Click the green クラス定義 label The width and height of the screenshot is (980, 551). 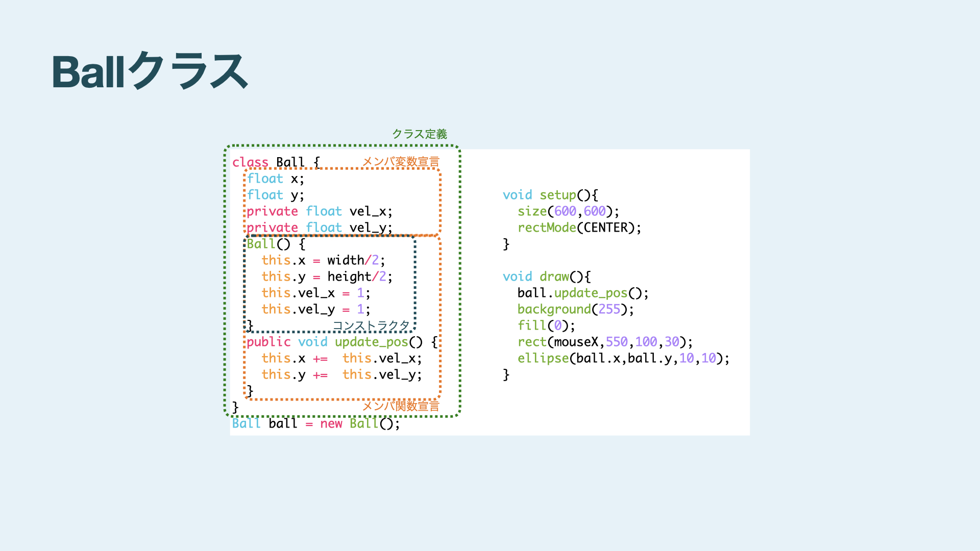419,134
